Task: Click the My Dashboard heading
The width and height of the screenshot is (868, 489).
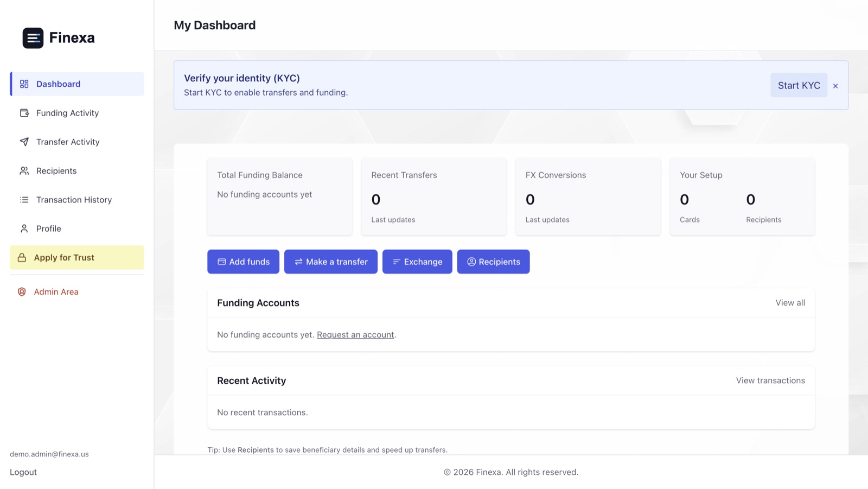Action: coord(215,26)
